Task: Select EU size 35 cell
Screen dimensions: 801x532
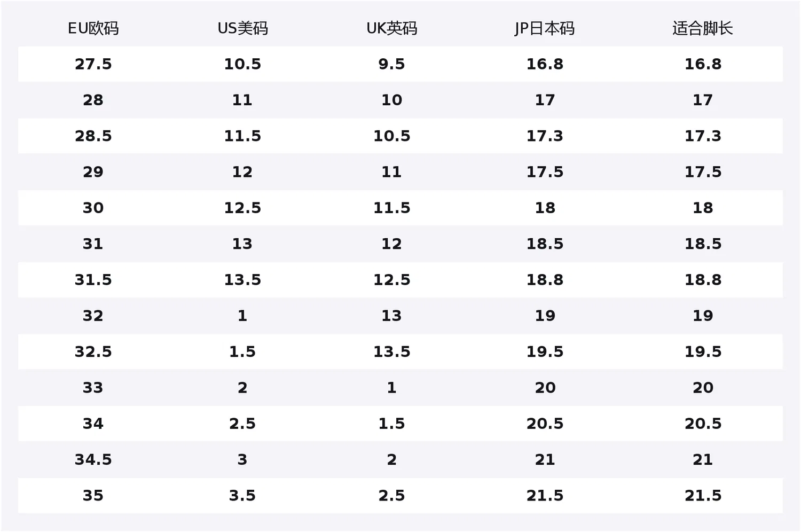Action: (x=93, y=496)
